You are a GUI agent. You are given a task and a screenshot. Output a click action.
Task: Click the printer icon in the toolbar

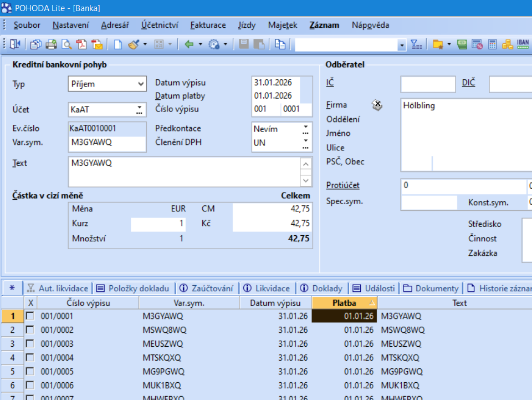tap(51, 44)
